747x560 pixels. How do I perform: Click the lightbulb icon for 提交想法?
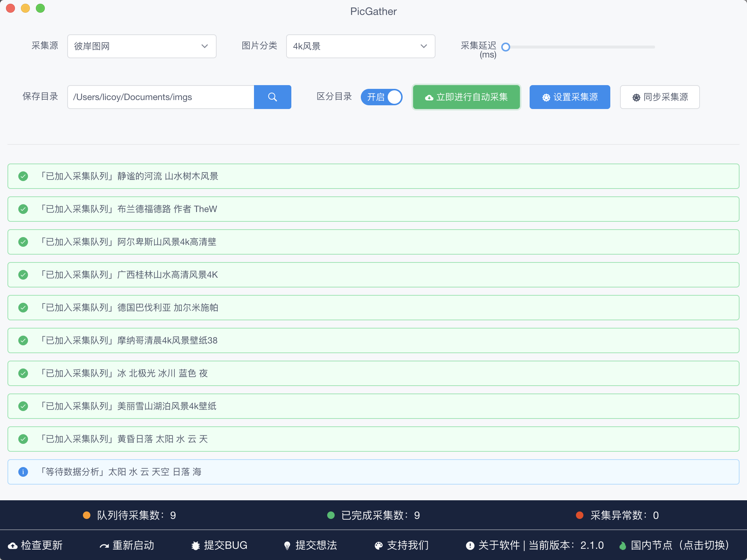287,546
